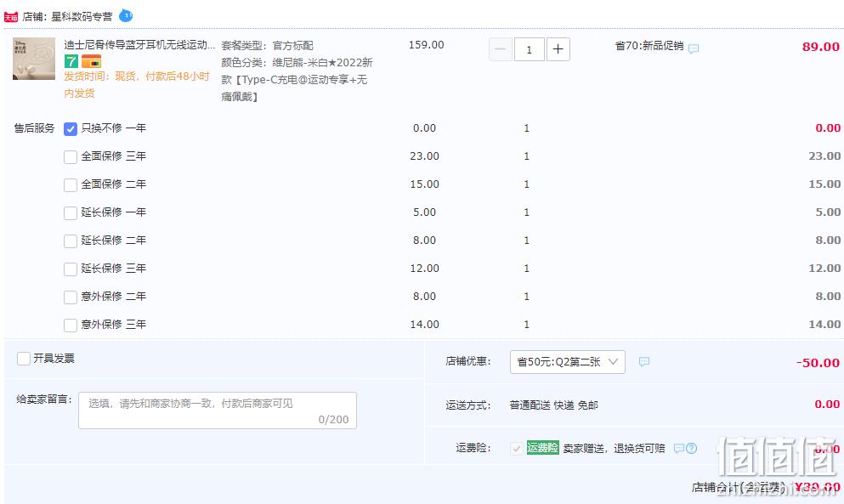Click the 套餐类型: 官方标配 text
This screenshot has width=844, height=504.
coord(267,46)
